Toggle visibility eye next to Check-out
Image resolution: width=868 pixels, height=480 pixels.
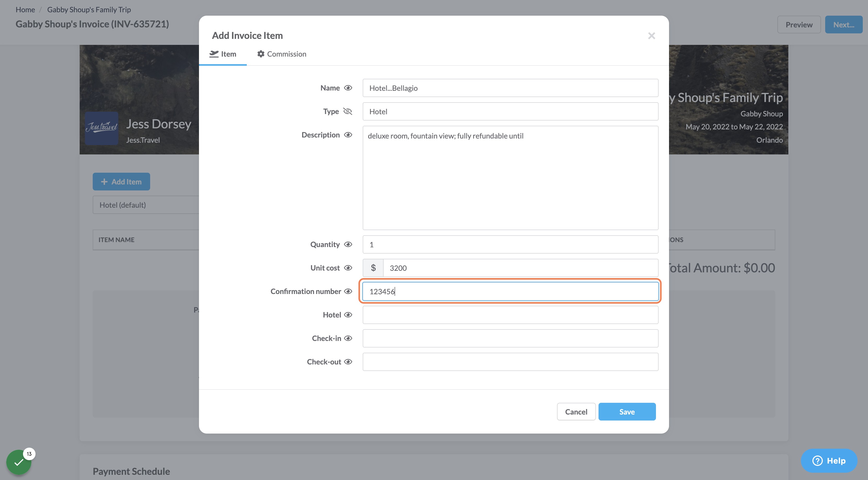coord(348,362)
